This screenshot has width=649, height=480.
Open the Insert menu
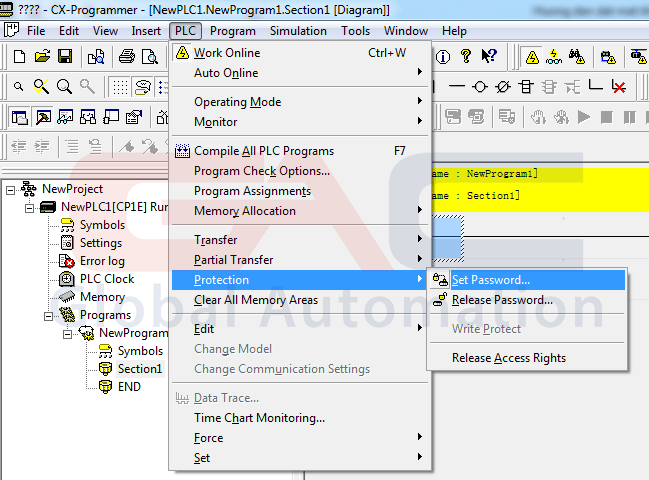(x=146, y=31)
